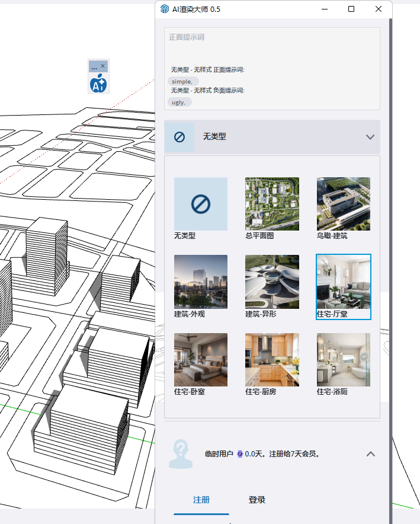
Task: Select the 无类型 prohibited-sign thumbnail
Action: [200, 204]
